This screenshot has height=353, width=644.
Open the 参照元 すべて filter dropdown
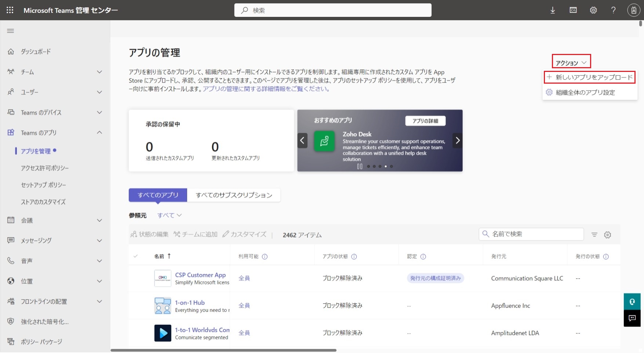coord(169,215)
